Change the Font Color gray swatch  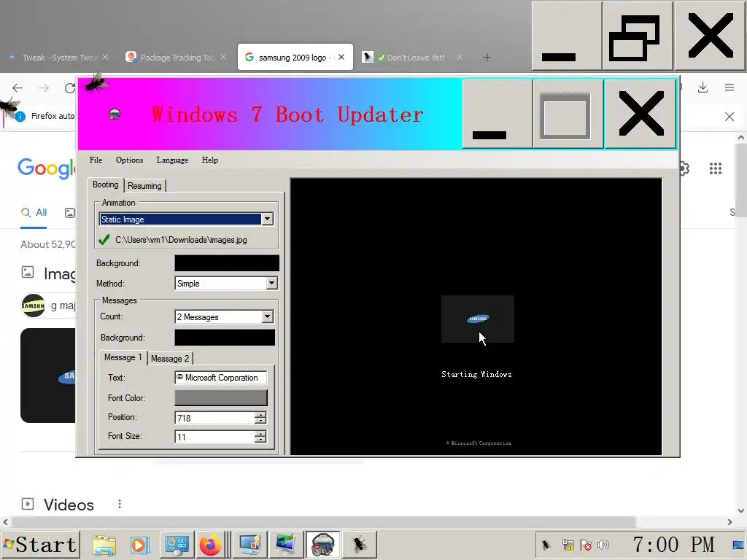221,398
